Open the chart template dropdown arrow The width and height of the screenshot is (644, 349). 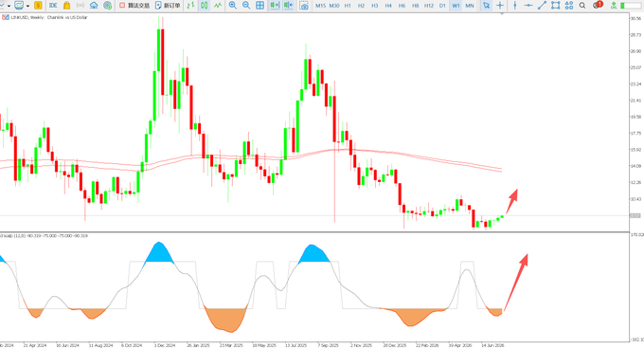(9, 6)
